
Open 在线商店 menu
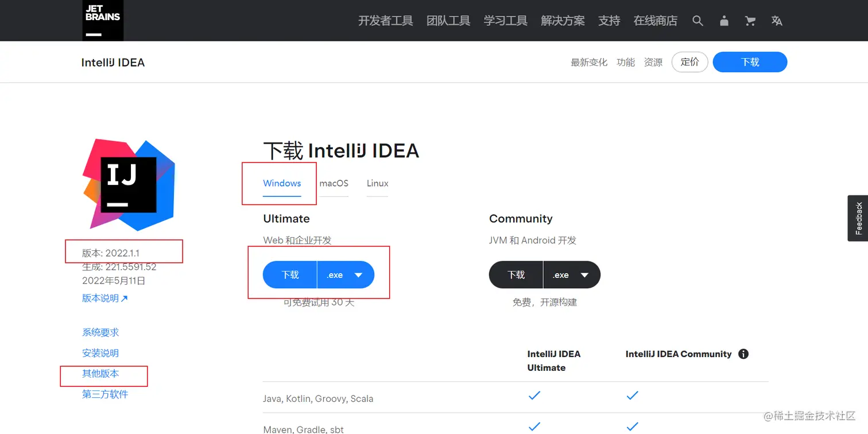coord(656,21)
